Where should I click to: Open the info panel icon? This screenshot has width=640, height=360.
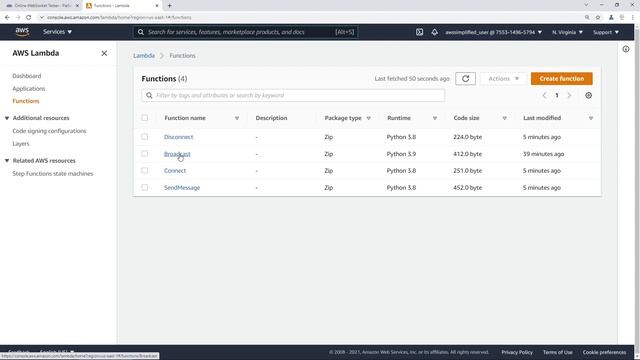(626, 49)
